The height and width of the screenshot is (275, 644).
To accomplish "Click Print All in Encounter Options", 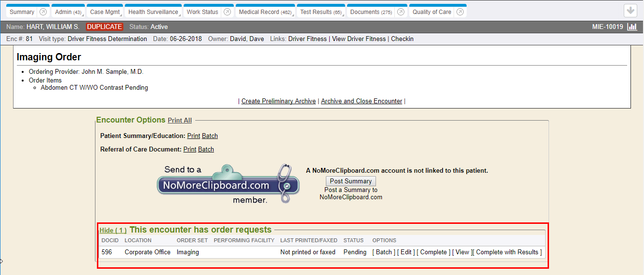I will (180, 120).
